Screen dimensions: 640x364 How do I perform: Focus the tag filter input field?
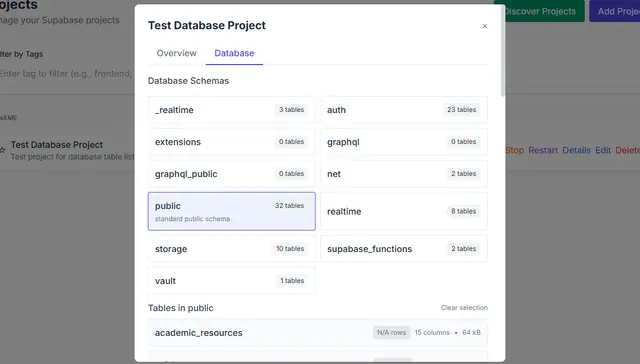(67, 74)
